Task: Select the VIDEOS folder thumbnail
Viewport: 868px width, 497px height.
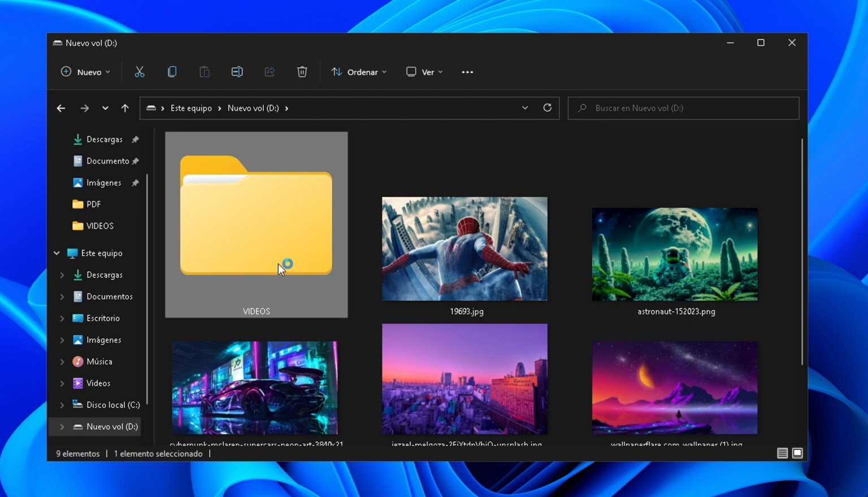Action: click(x=256, y=224)
